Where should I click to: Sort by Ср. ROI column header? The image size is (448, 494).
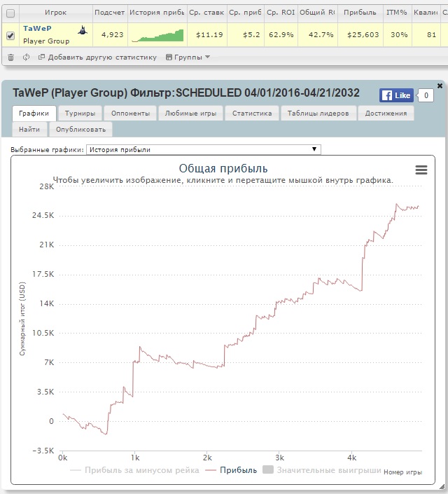281,13
